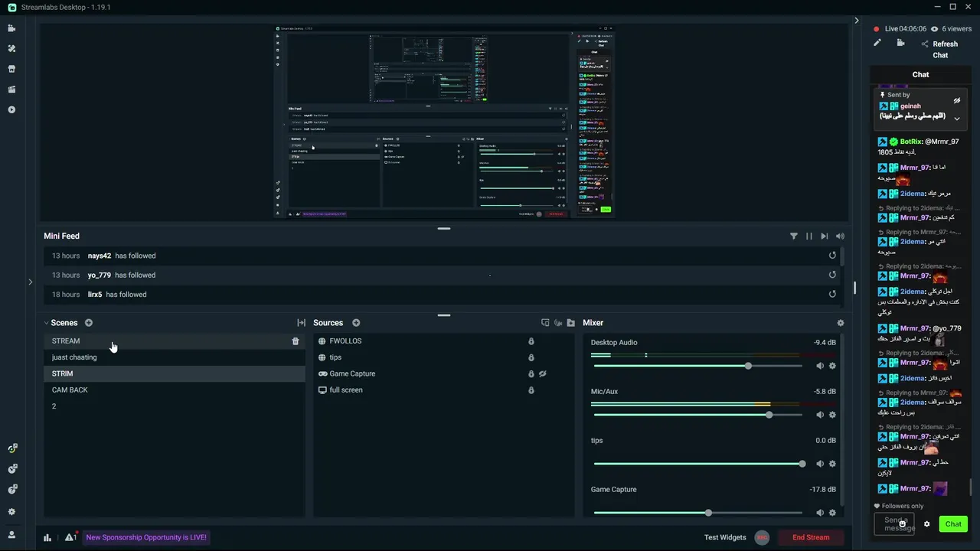Expand the pinned chat message chevron

click(x=957, y=119)
